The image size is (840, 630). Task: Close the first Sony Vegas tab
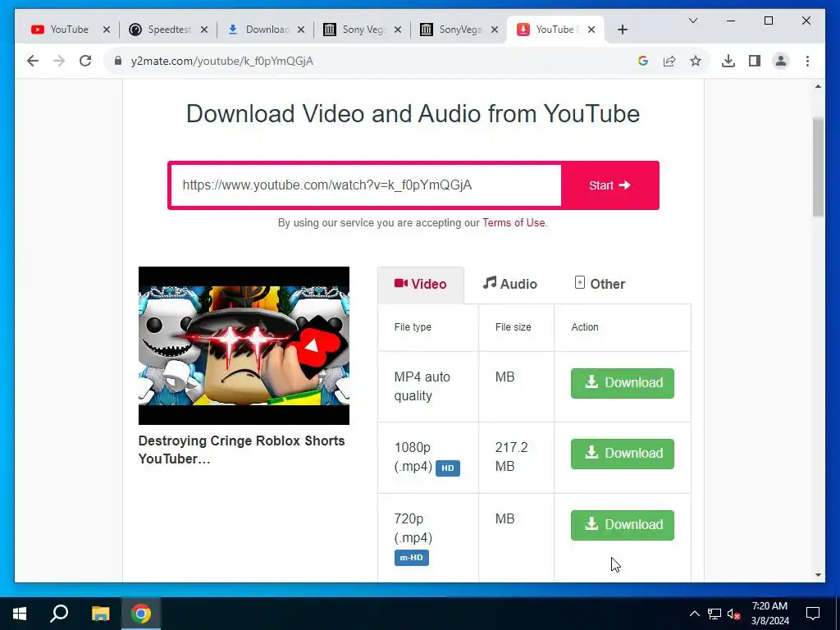click(398, 30)
